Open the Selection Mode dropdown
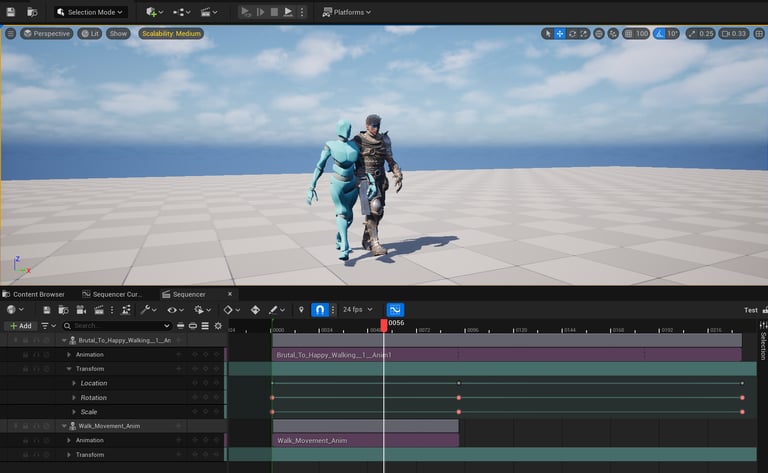Image resolution: width=768 pixels, height=473 pixels. click(90, 12)
